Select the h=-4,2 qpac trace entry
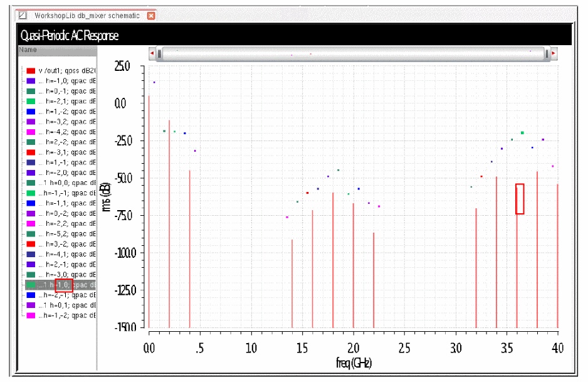This screenshot has width=588, height=382. click(61, 132)
